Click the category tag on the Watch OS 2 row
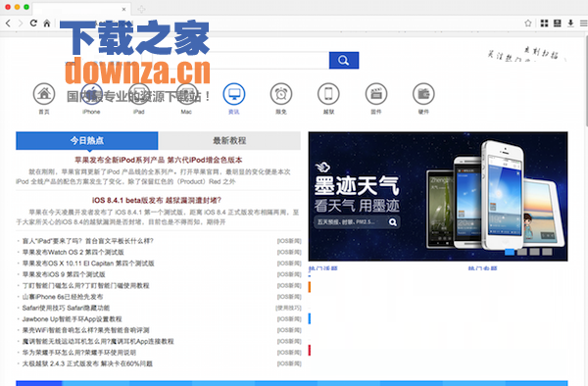The width and height of the screenshot is (588, 386). [289, 252]
